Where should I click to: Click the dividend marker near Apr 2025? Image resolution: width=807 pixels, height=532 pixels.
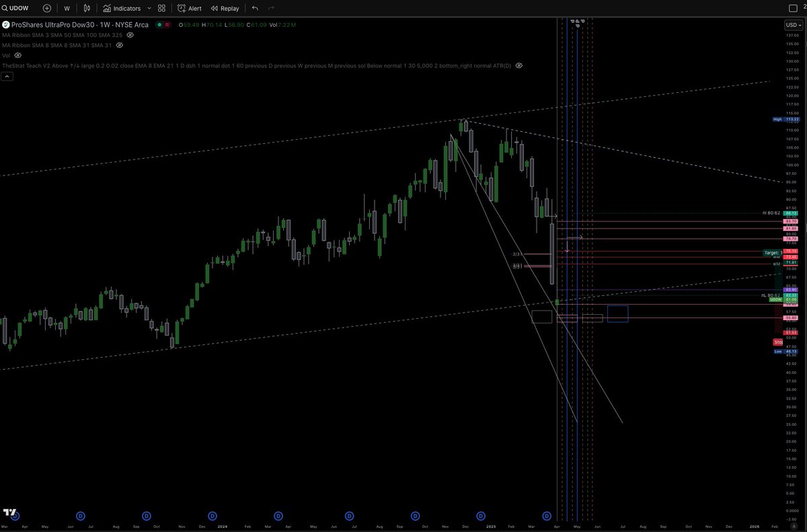tap(547, 516)
